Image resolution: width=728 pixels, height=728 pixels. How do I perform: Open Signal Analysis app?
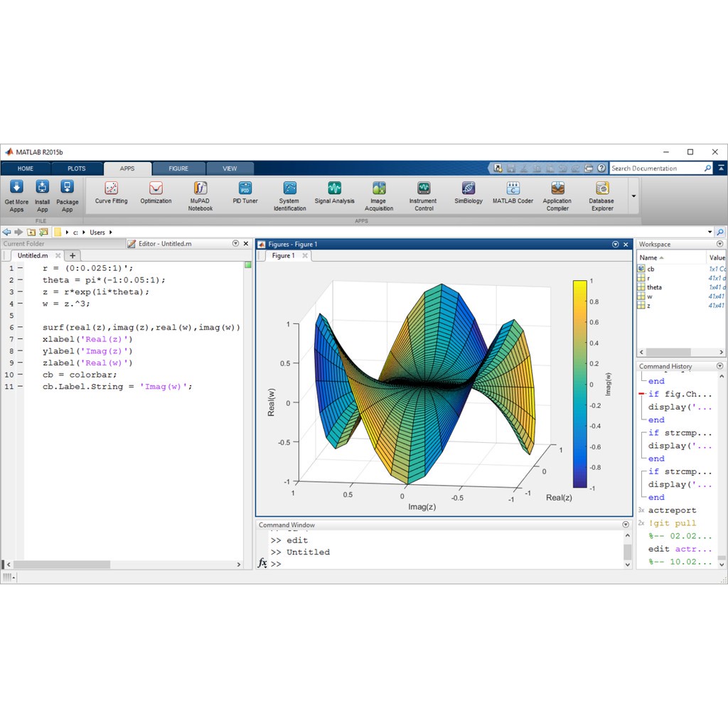coord(334,189)
